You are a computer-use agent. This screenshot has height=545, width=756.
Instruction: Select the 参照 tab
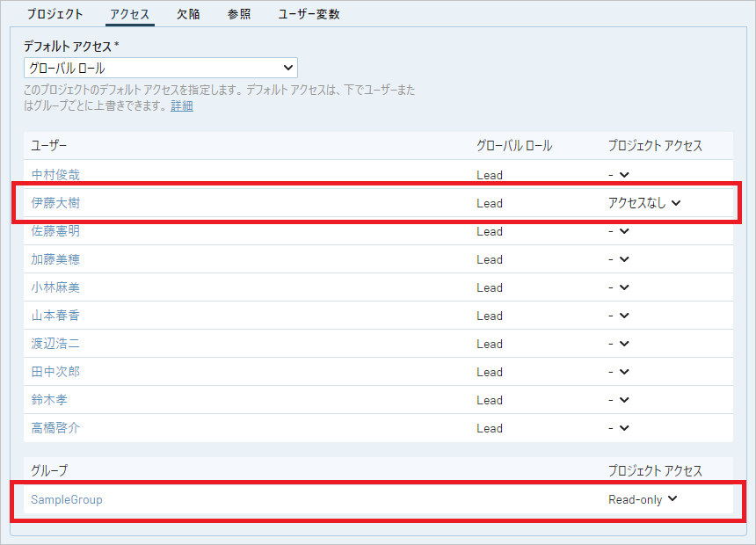(x=238, y=14)
